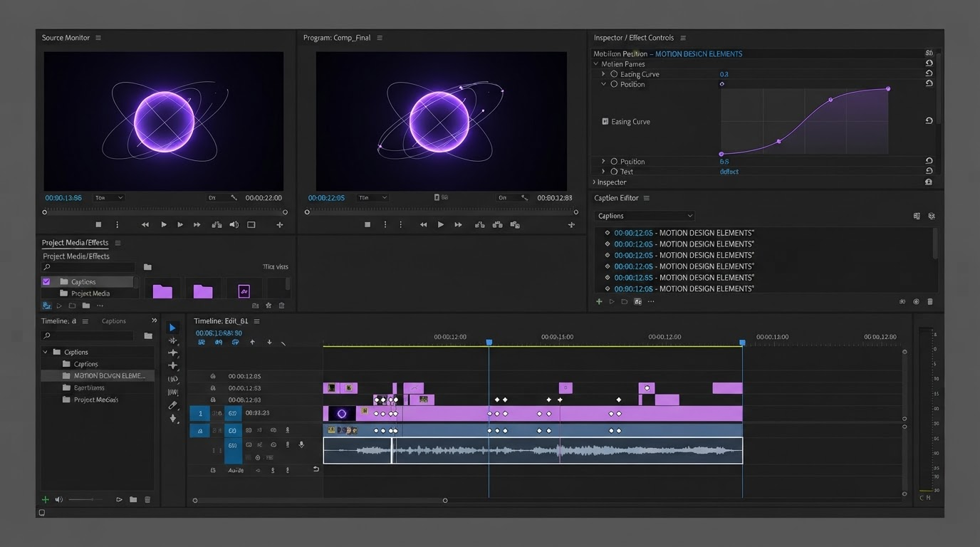This screenshot has height=547, width=980.
Task: Click the speaker icon beside the volume slider
Action: click(59, 500)
